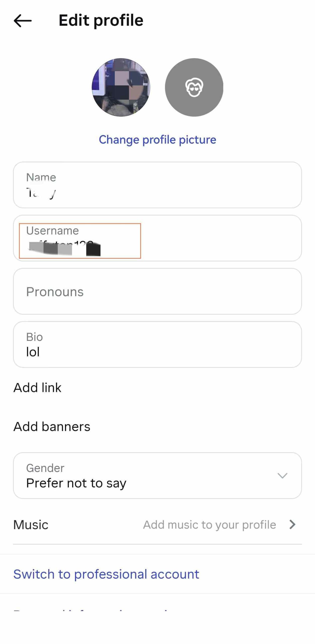
Task: Open the Gender dropdown
Action: pos(157,475)
